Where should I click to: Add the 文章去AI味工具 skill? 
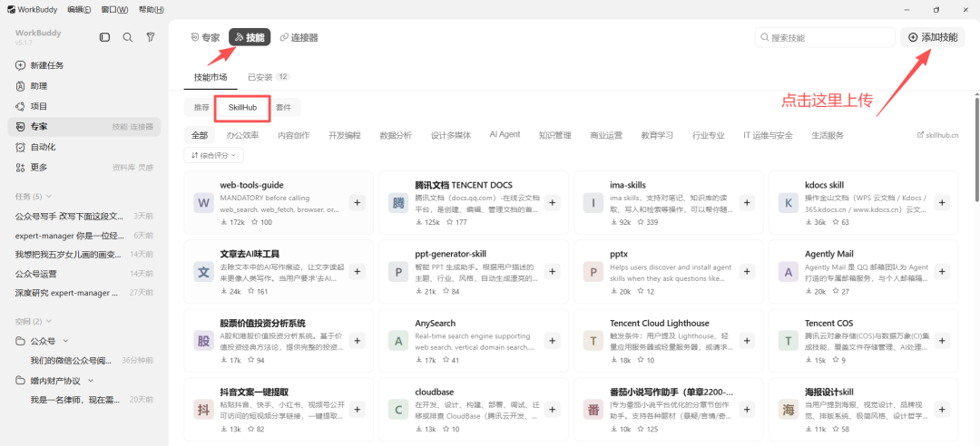click(357, 272)
